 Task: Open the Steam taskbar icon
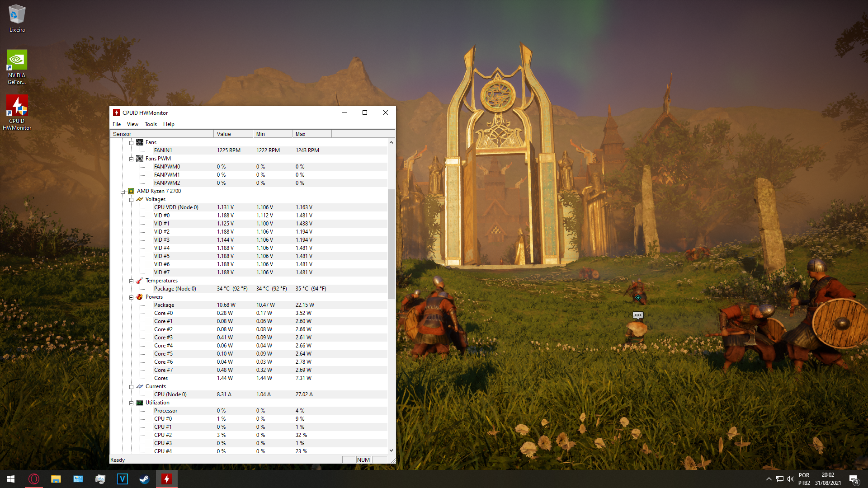pyautogui.click(x=144, y=479)
